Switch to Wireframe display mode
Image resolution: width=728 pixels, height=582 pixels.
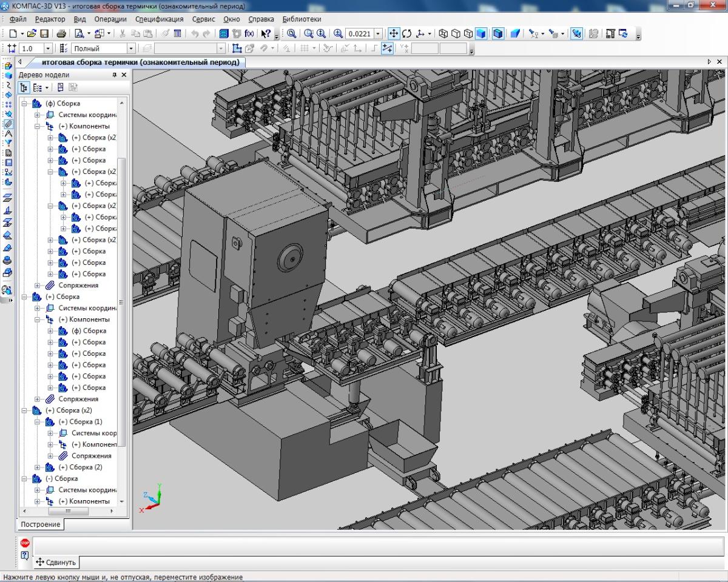coord(443,34)
